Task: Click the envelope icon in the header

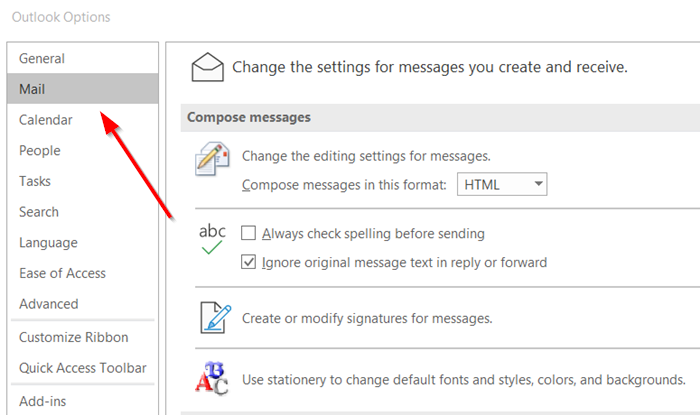Action: pyautogui.click(x=207, y=67)
